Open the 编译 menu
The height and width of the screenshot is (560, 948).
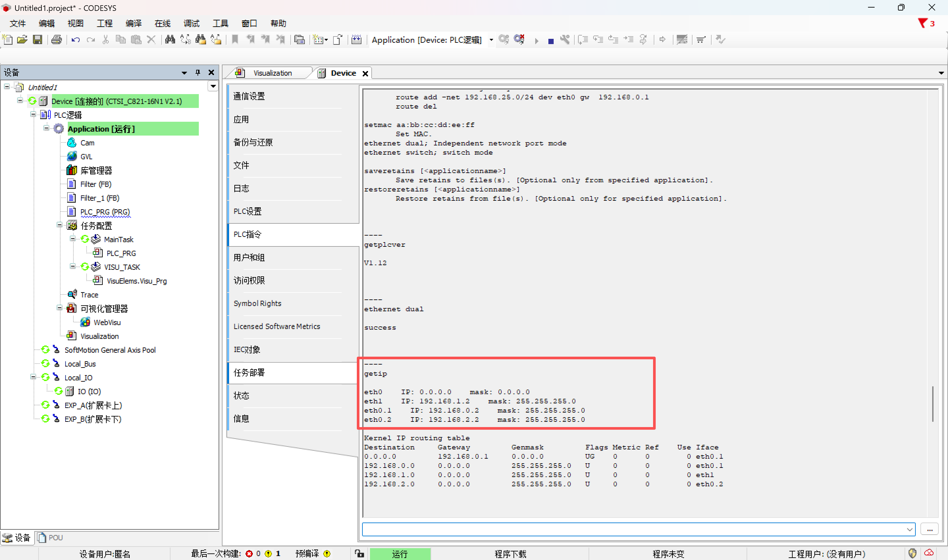pyautogui.click(x=134, y=23)
